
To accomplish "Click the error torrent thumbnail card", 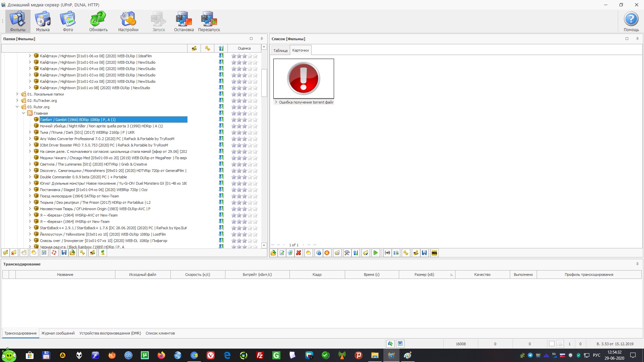I will (304, 79).
